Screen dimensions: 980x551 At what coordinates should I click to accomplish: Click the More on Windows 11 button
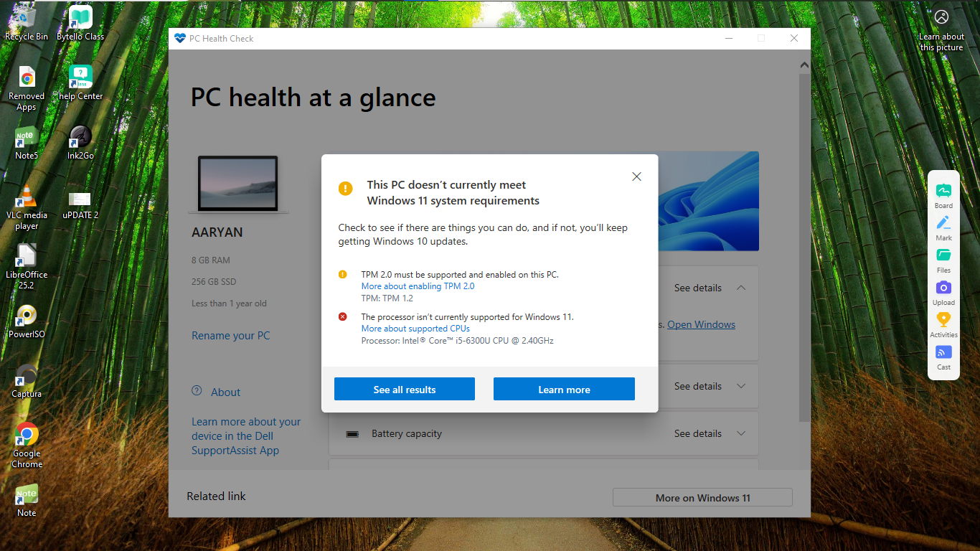(x=702, y=498)
